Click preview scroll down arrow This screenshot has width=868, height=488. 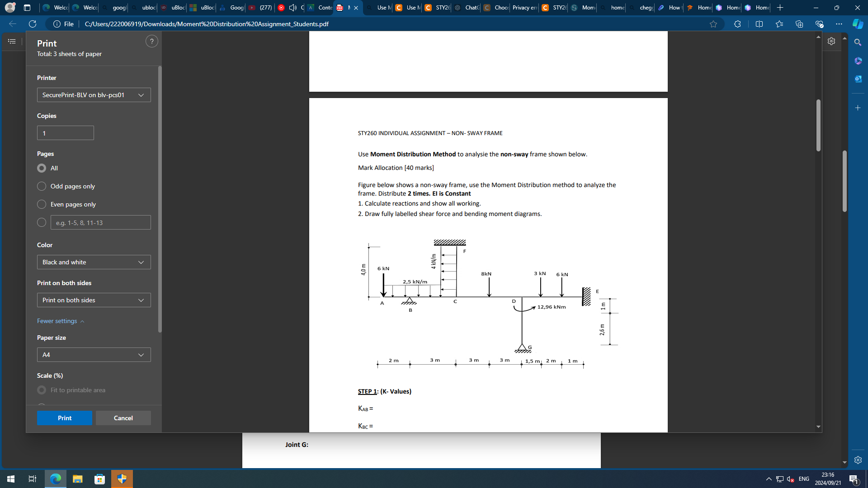coord(818,427)
